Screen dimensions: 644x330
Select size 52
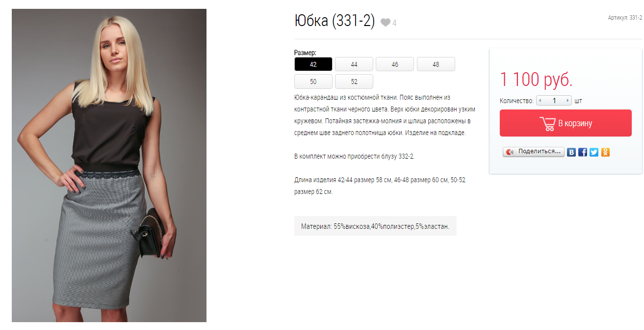coord(354,82)
